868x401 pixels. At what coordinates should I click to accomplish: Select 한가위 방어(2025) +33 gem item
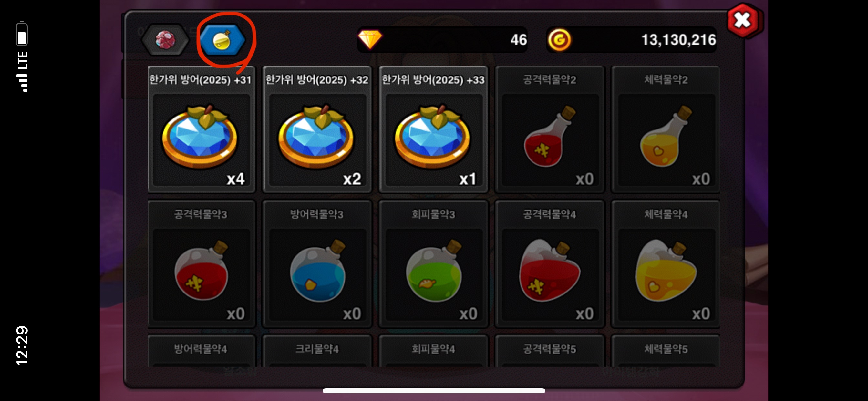click(x=433, y=130)
